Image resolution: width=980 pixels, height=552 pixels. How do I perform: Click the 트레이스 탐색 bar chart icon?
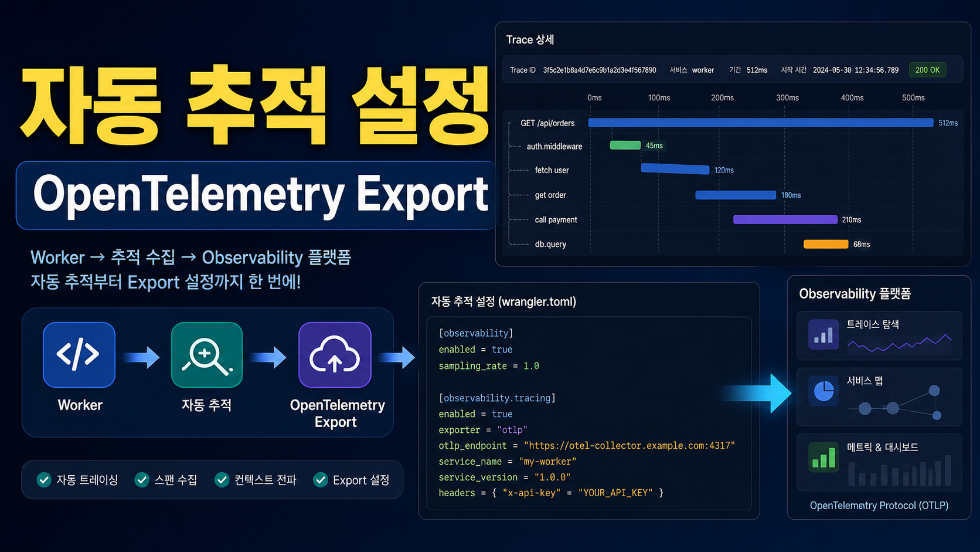(824, 334)
